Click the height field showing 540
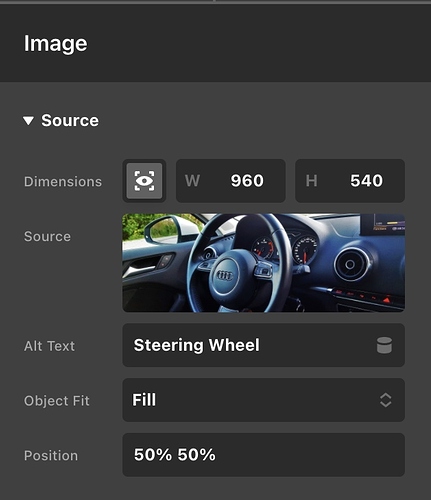The image size is (431, 500). coord(350,181)
